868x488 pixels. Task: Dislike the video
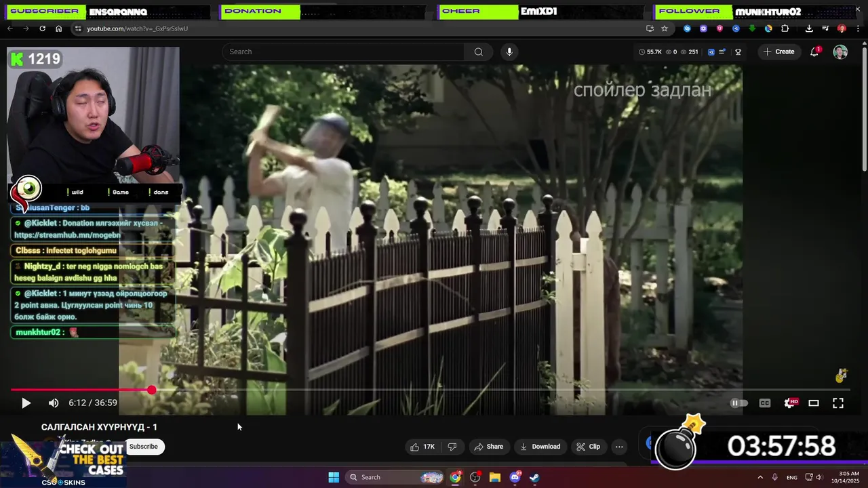coord(452,447)
